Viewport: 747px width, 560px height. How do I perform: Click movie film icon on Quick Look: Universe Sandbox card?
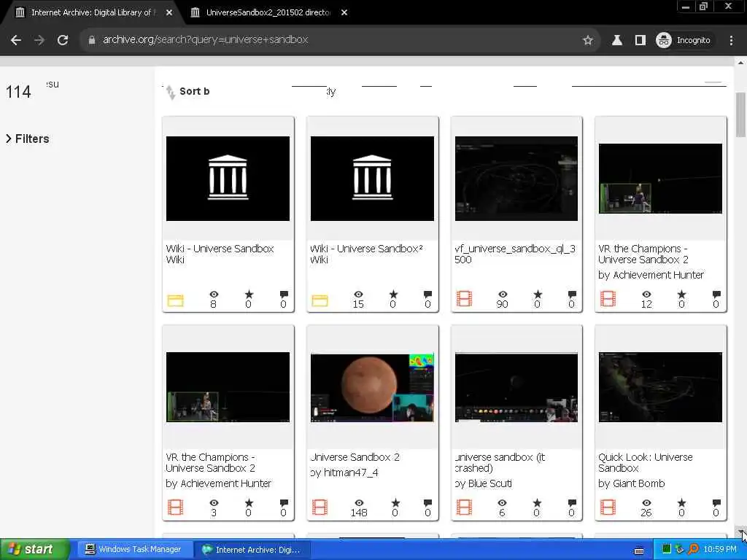(x=608, y=507)
